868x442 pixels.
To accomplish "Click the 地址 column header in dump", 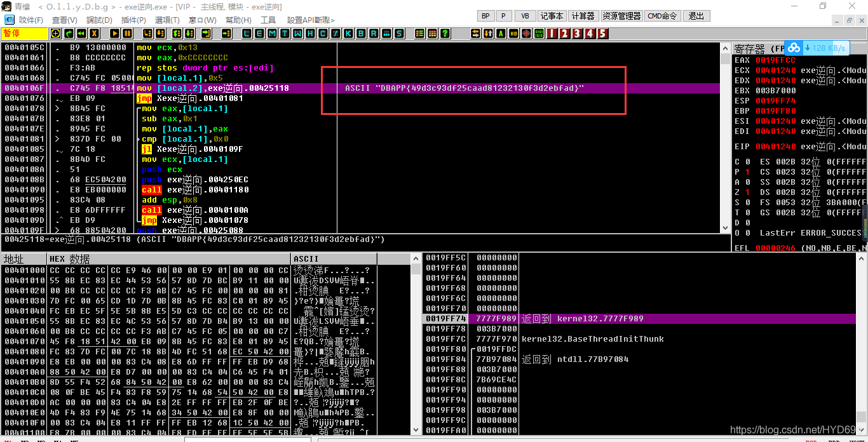I will tap(24, 259).
